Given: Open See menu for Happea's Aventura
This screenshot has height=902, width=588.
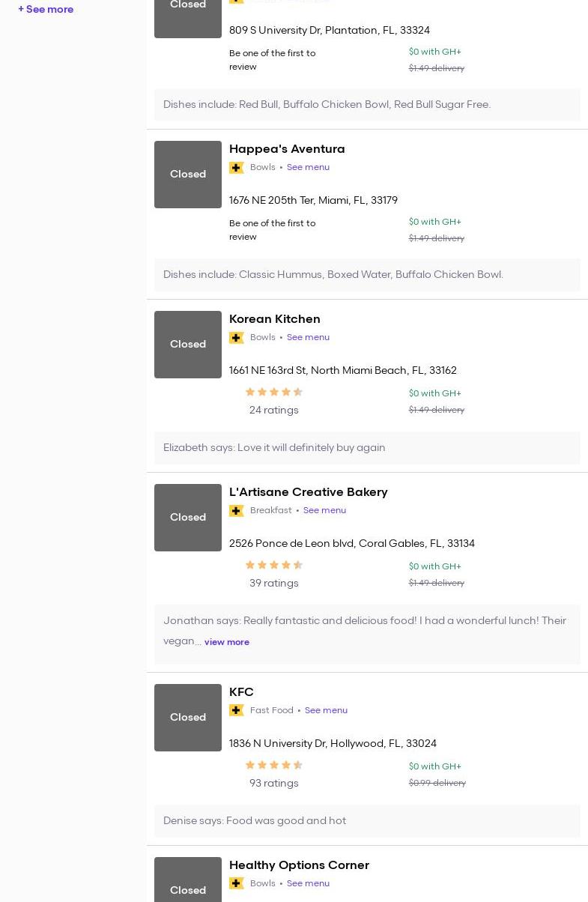Looking at the screenshot, I should point(308,167).
